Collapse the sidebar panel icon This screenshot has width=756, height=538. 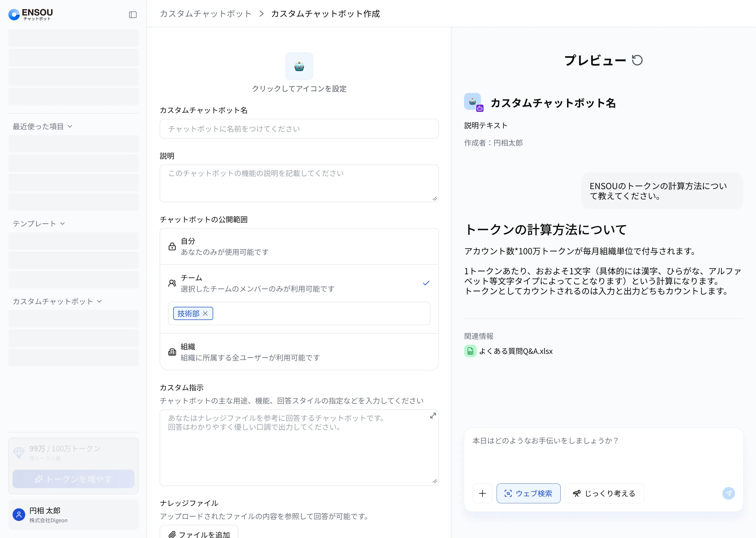coord(133,14)
